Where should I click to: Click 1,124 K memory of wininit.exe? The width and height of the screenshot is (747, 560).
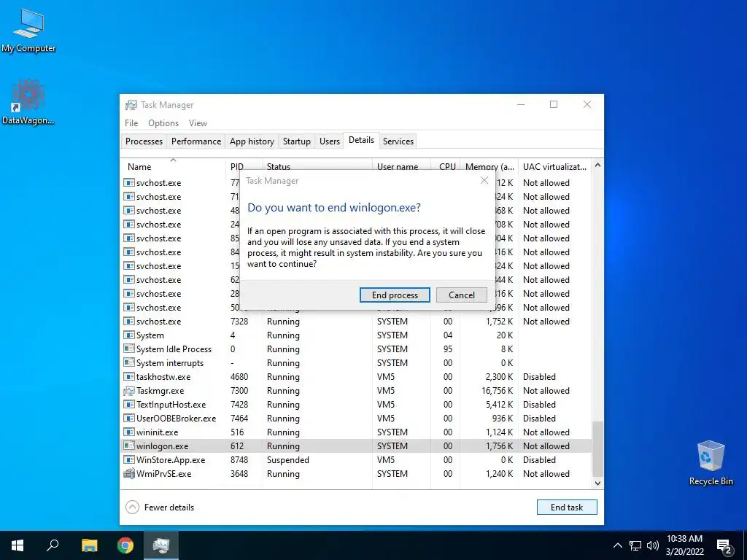(499, 432)
